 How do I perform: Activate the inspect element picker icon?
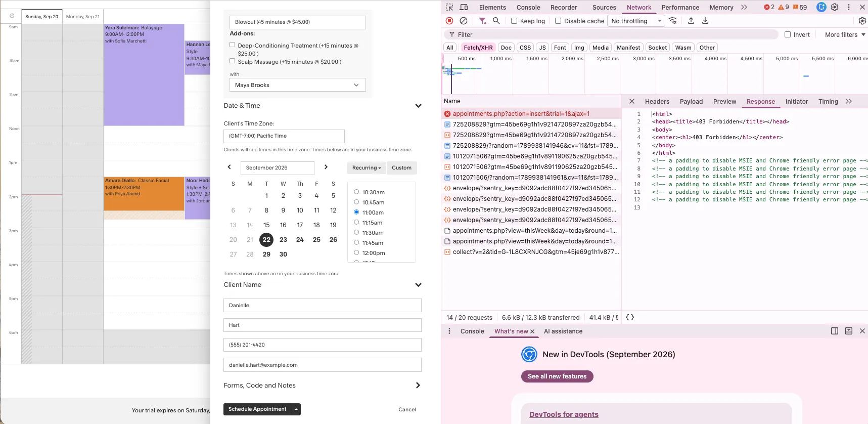coord(449,7)
